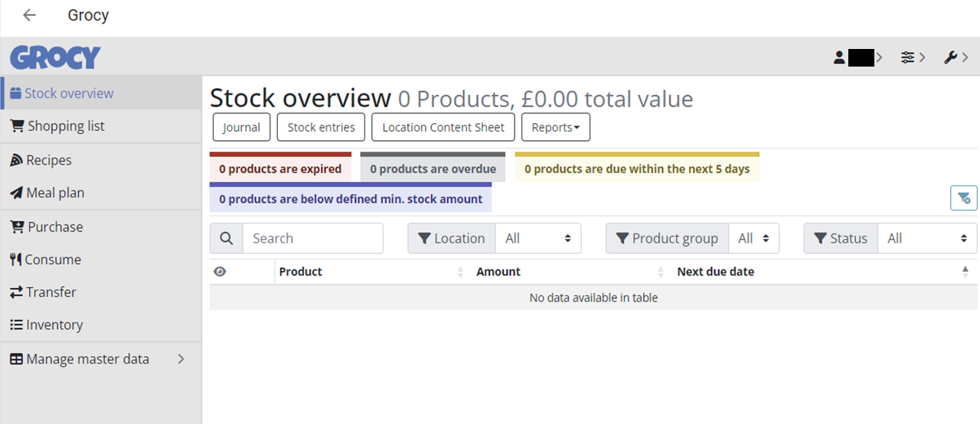Filter products below min. stock amount

351,197
